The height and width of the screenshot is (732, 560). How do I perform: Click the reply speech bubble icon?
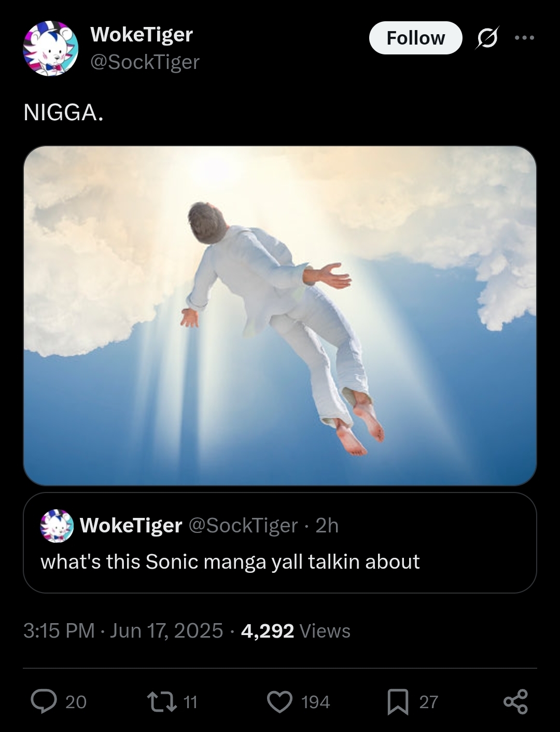click(x=44, y=701)
